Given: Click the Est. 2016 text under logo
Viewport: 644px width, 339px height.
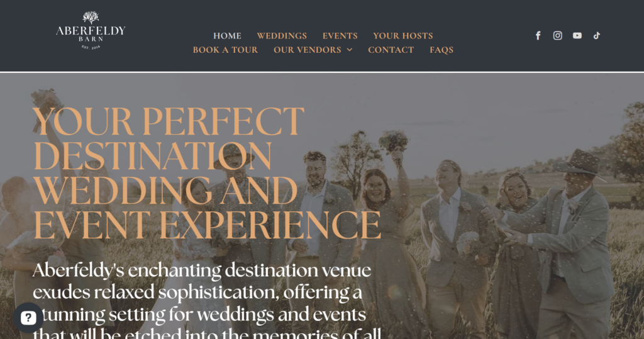Looking at the screenshot, I should tap(91, 47).
